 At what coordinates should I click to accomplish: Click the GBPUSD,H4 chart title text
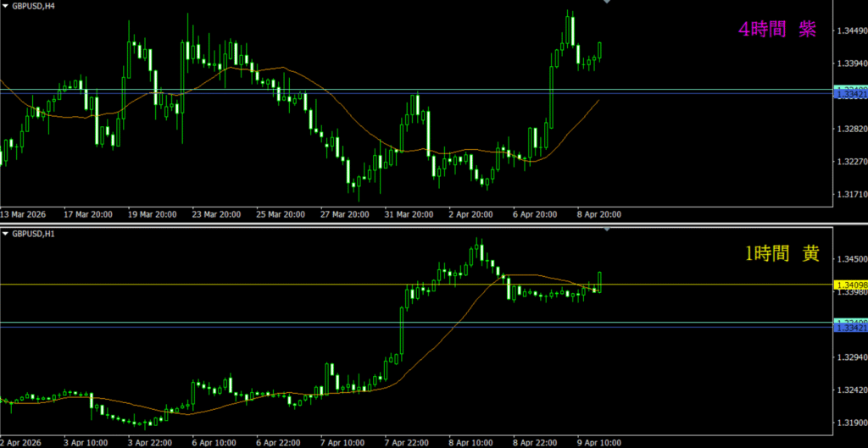33,5
